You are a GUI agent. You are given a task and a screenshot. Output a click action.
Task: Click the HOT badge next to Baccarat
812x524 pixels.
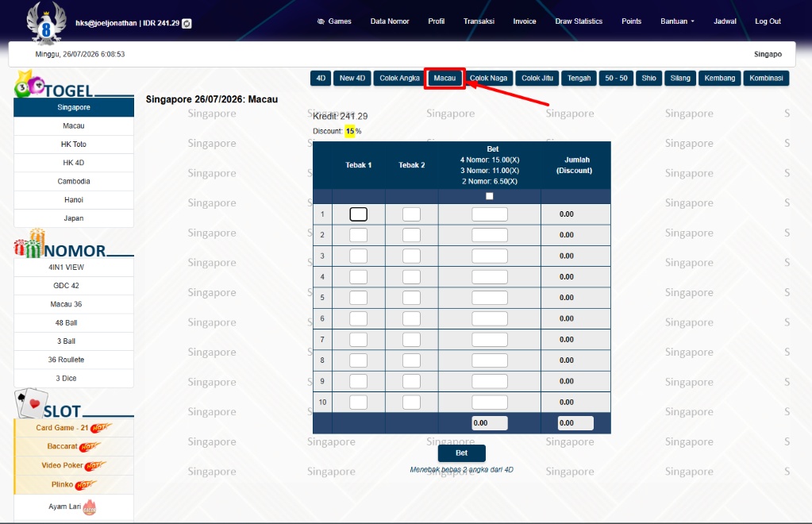89,446
